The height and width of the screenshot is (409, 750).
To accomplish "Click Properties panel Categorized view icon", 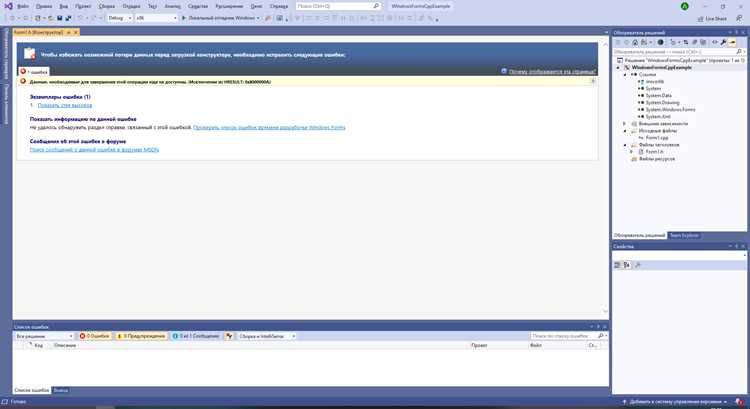I will (x=618, y=265).
